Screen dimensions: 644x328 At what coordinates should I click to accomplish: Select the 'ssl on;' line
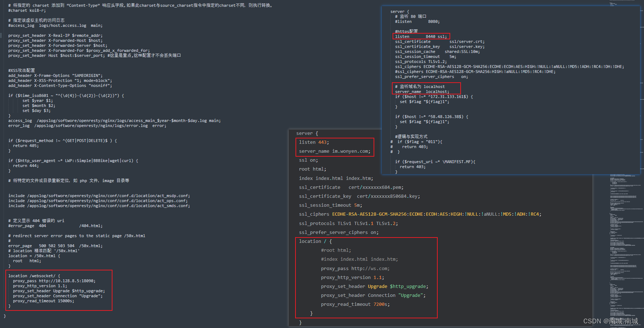[x=308, y=160]
